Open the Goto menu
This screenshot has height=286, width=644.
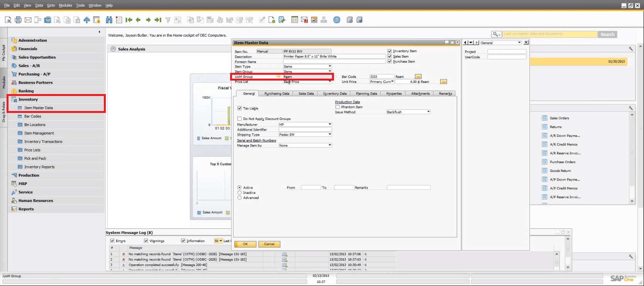[x=51, y=5]
